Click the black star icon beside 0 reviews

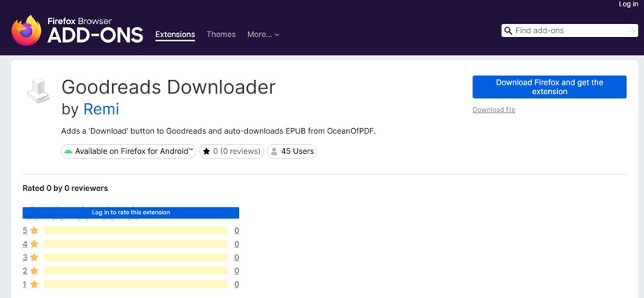pyautogui.click(x=206, y=151)
